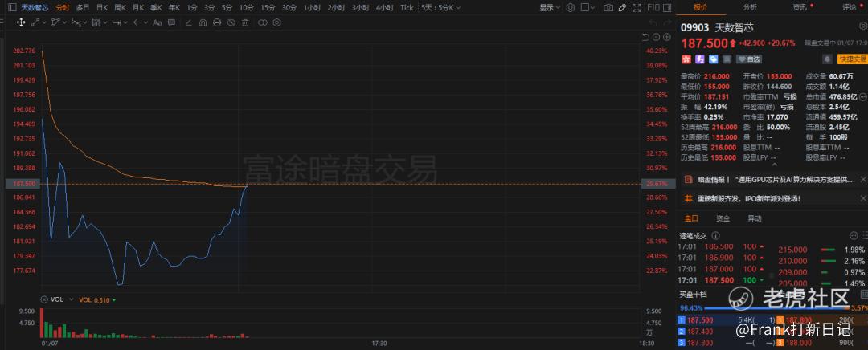Open chart settings gear near 显示
Screen dimensions: 868x350
[x=570, y=8]
